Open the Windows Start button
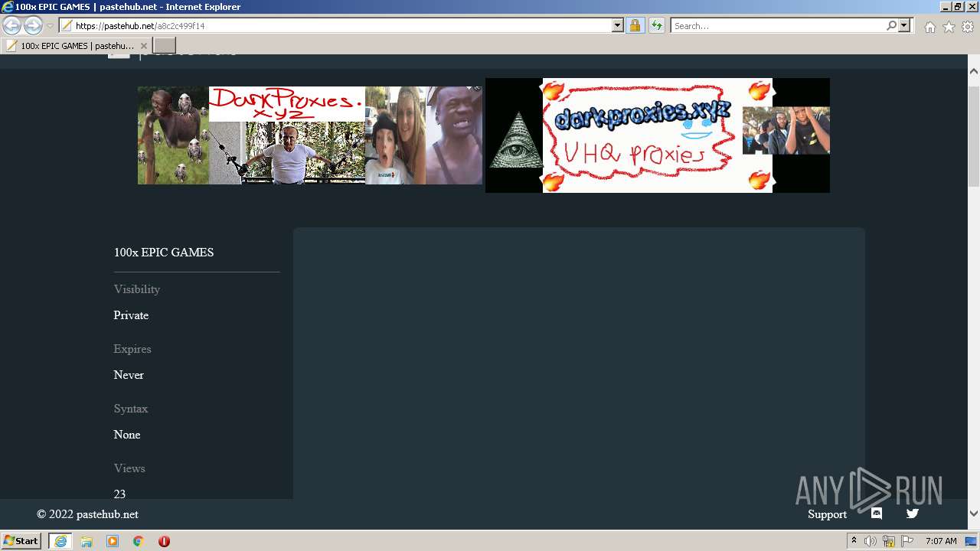Viewport: 980px width, 551px height. click(21, 541)
